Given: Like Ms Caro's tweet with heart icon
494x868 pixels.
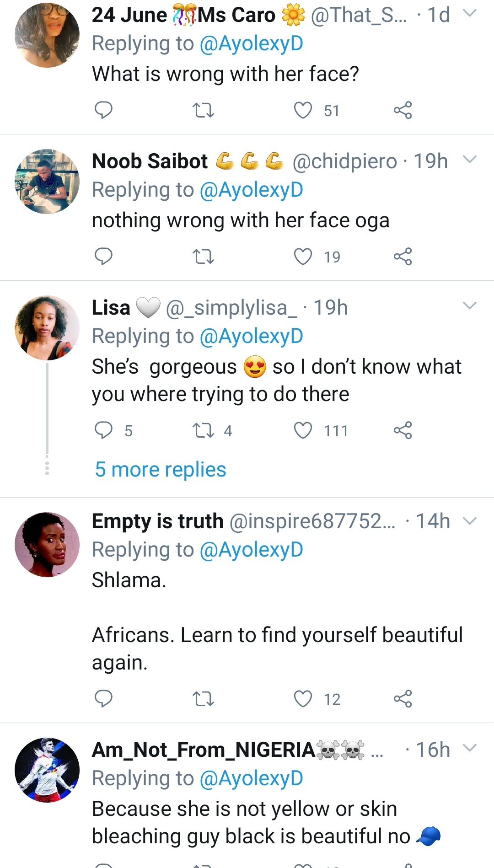Looking at the screenshot, I should (x=303, y=110).
